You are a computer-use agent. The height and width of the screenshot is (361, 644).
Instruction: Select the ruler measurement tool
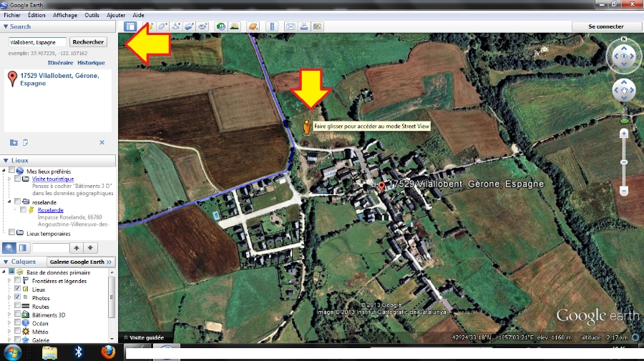pos(271,26)
